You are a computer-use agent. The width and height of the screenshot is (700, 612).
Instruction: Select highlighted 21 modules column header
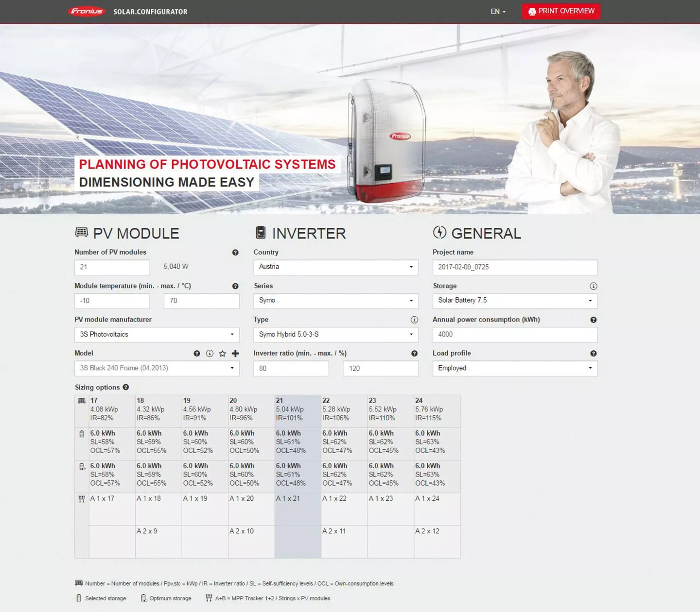pos(297,411)
